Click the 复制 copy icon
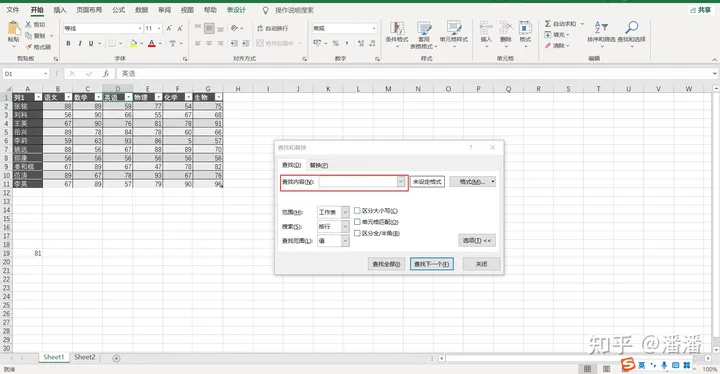 click(28, 35)
